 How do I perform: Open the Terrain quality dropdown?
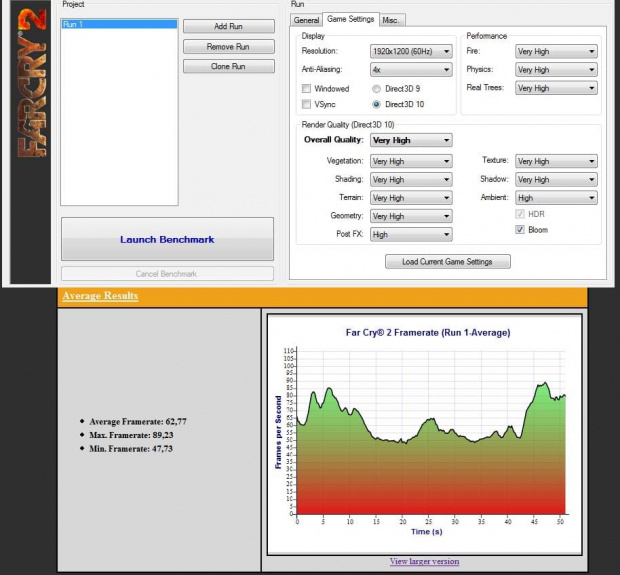click(x=411, y=198)
